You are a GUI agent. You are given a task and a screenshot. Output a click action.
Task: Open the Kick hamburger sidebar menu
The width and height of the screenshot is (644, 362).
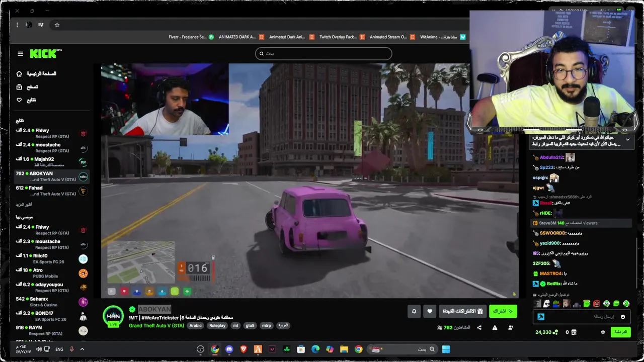pyautogui.click(x=20, y=54)
